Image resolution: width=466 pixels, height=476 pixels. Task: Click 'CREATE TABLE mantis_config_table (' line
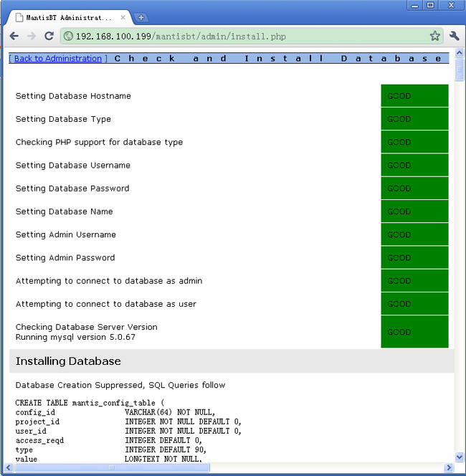tap(90, 403)
